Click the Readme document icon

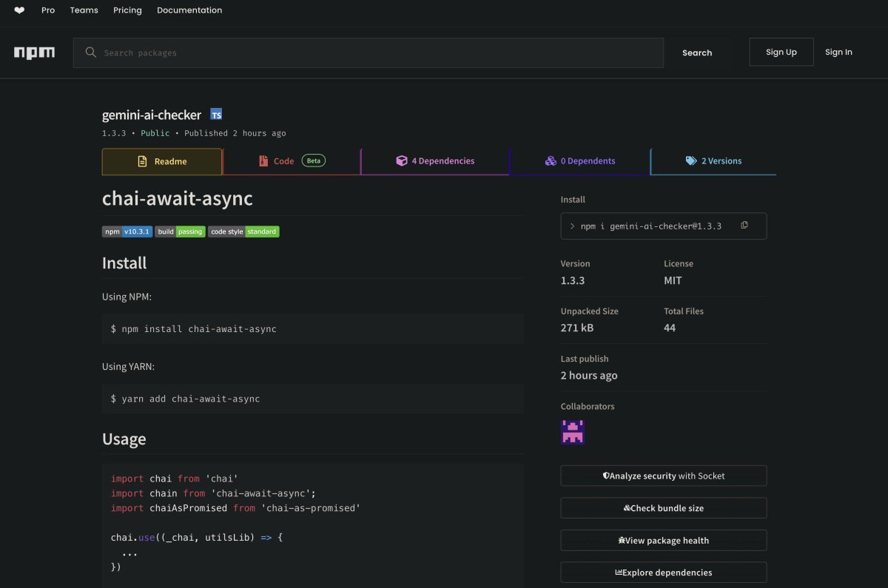[x=143, y=161]
